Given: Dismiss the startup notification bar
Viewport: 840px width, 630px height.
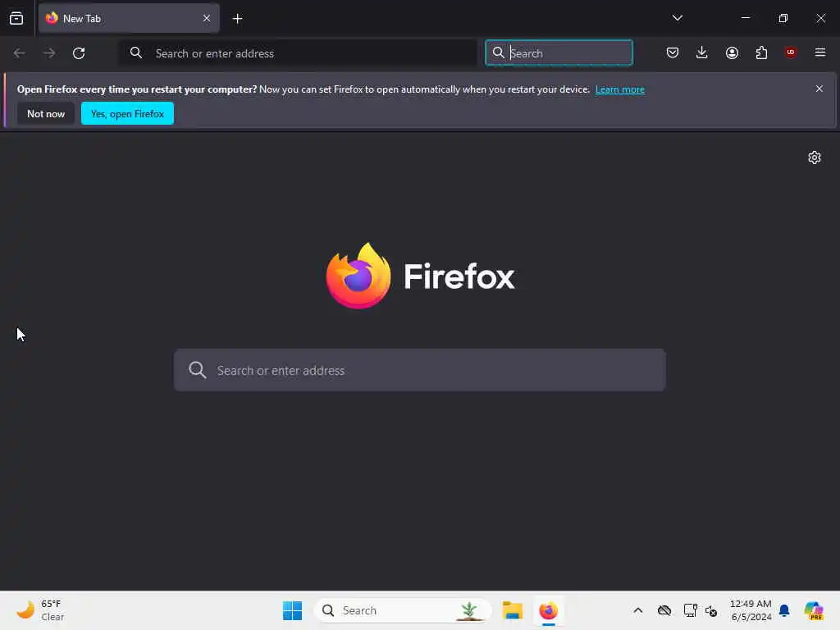Looking at the screenshot, I should 819,89.
